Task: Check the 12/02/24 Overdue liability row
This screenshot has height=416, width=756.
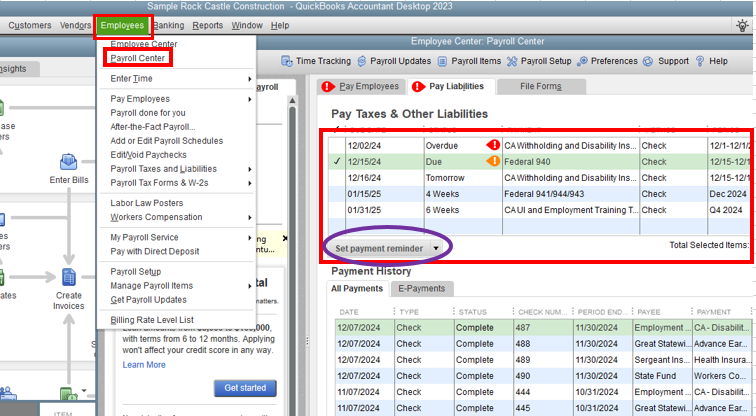Action: point(337,146)
